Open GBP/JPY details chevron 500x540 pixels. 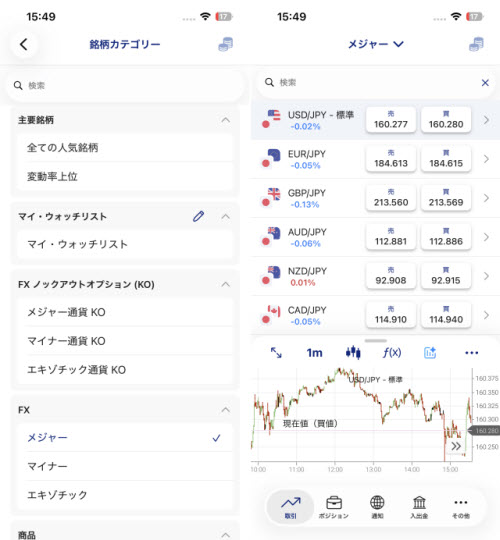pos(486,198)
